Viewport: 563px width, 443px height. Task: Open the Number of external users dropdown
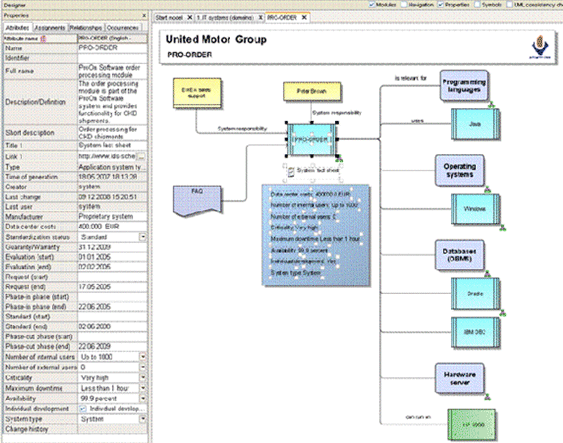click(x=143, y=367)
